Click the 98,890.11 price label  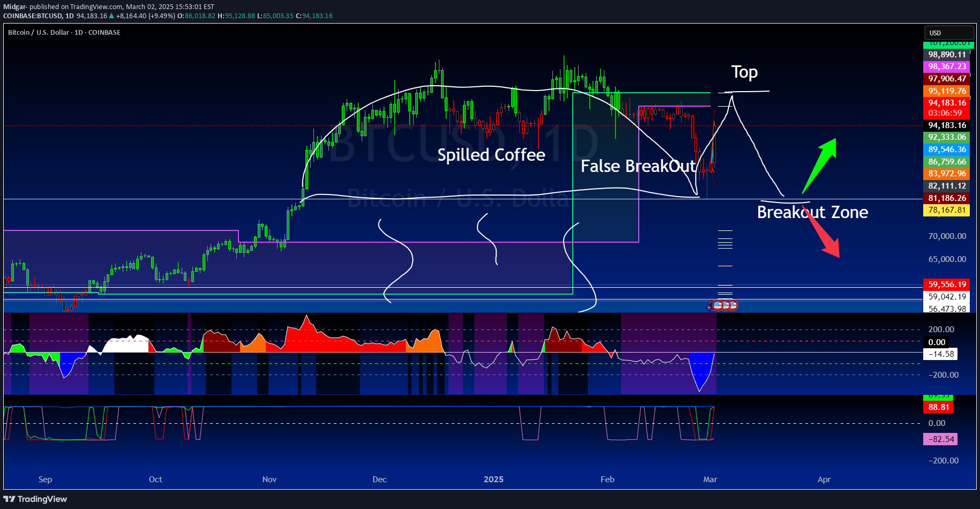point(947,55)
